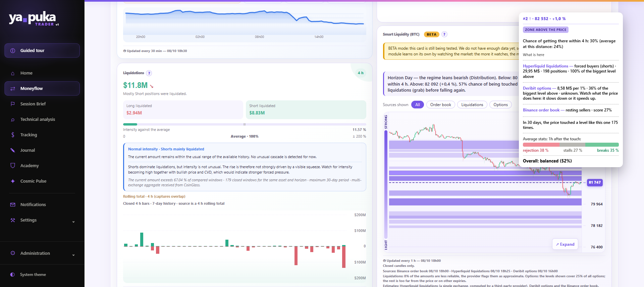Screen dimensions: 644x287
Task: Click the Moneyflow arrows icon
Action: [x=13, y=89]
